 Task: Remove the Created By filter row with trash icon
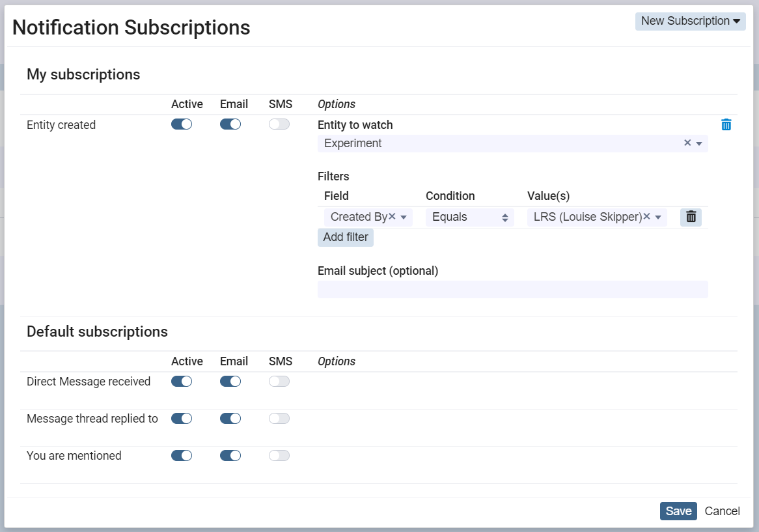pos(691,217)
